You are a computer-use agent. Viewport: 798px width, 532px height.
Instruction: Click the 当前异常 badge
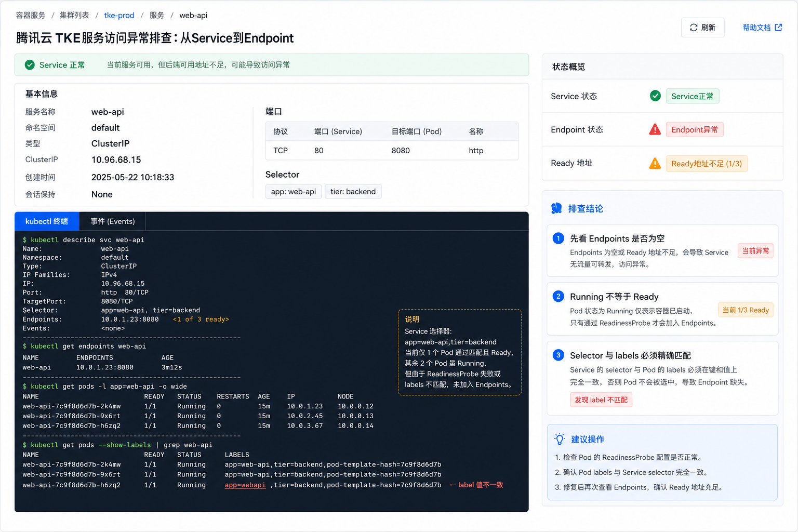click(755, 251)
